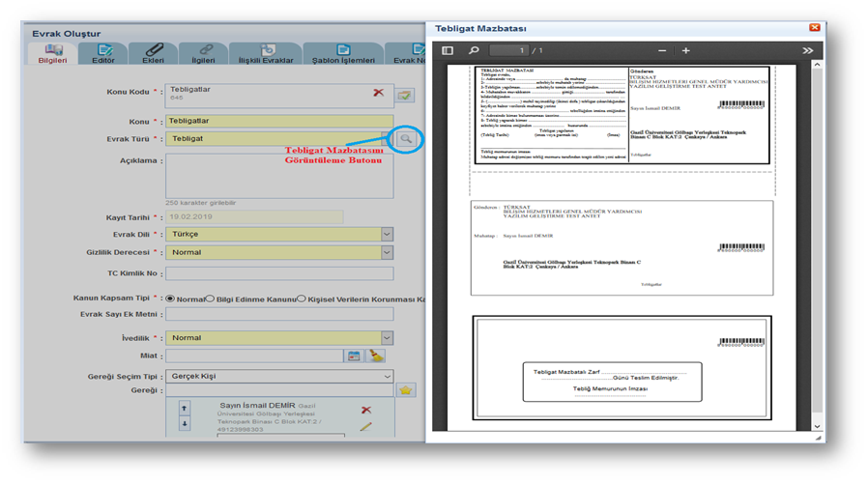Toggle the PDF viewer sidebar
Image resolution: width=868 pixels, height=484 pixels.
click(448, 50)
